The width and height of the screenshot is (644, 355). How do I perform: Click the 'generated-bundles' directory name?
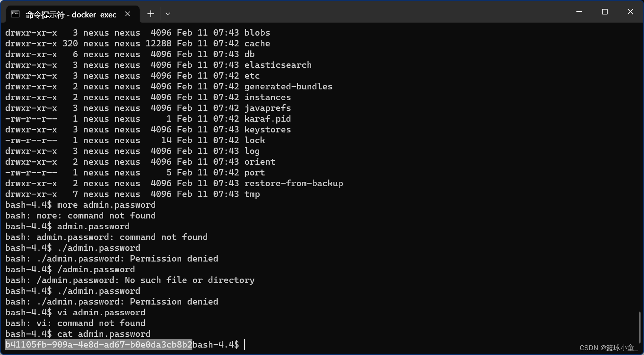(288, 86)
